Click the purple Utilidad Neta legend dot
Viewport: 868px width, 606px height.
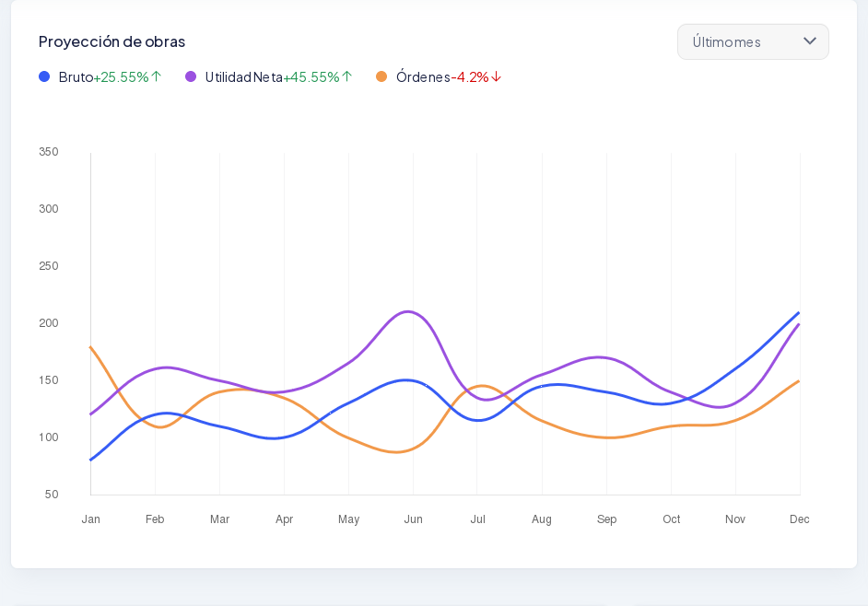(x=191, y=76)
